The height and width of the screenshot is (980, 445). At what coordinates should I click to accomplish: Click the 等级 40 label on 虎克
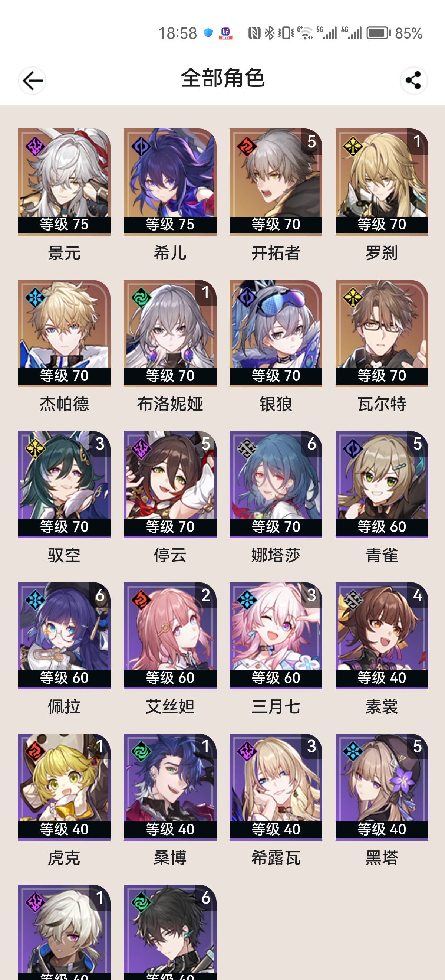pos(64,829)
